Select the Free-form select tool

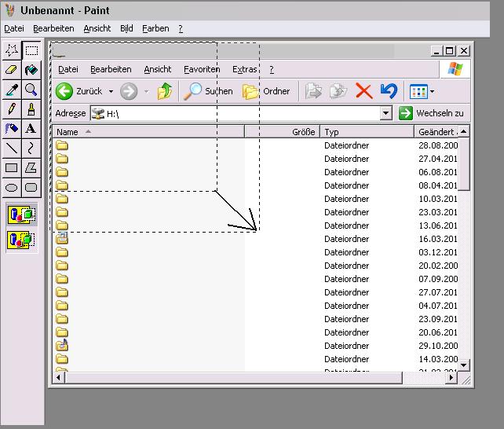(12, 50)
